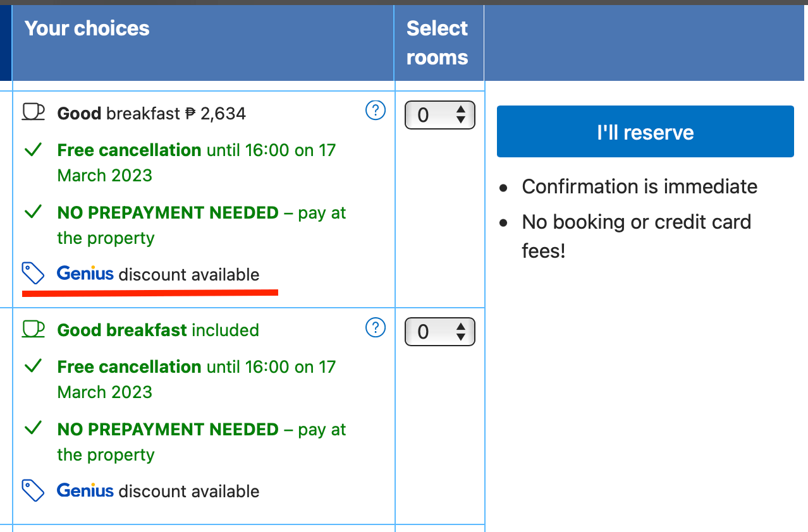Click the first option's Free cancellation checkmark icon
Screen dimensions: 808x532
click(x=33, y=150)
